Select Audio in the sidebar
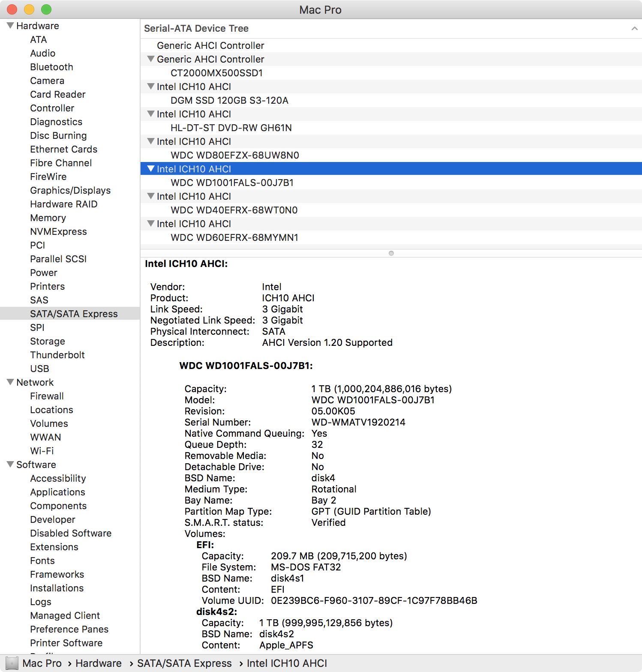 (x=43, y=53)
